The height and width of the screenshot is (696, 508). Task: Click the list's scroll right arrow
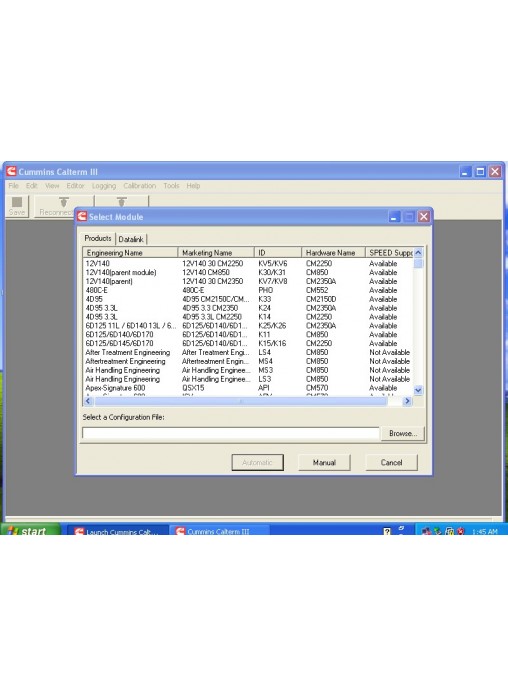pyautogui.click(x=407, y=401)
